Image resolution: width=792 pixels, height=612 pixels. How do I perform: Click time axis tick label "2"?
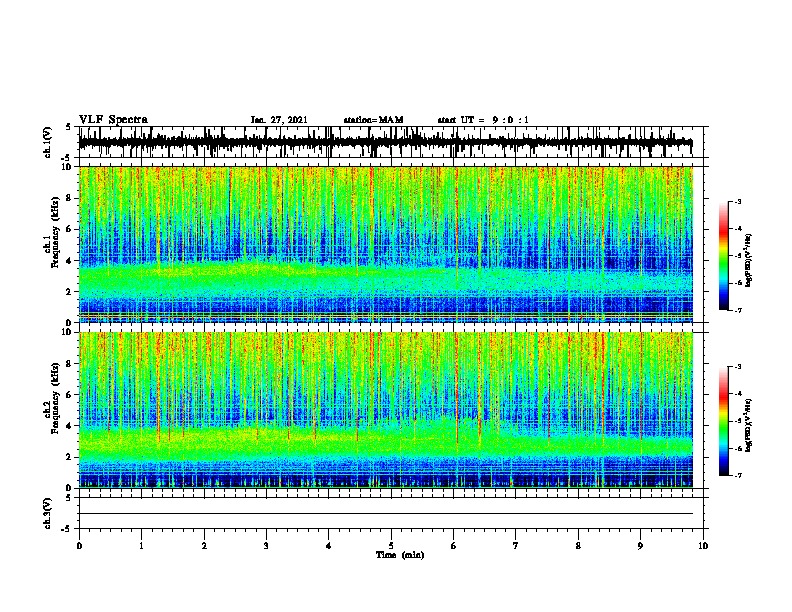coord(204,546)
